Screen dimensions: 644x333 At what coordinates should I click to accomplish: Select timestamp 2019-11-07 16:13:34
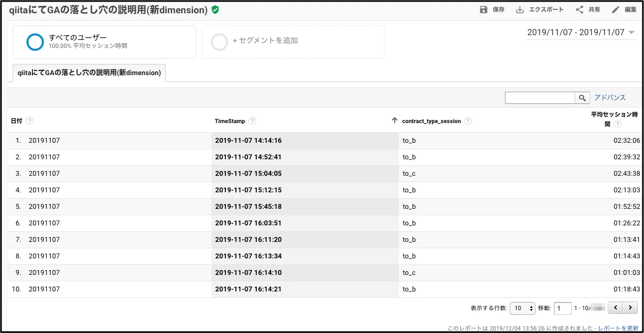coord(248,256)
